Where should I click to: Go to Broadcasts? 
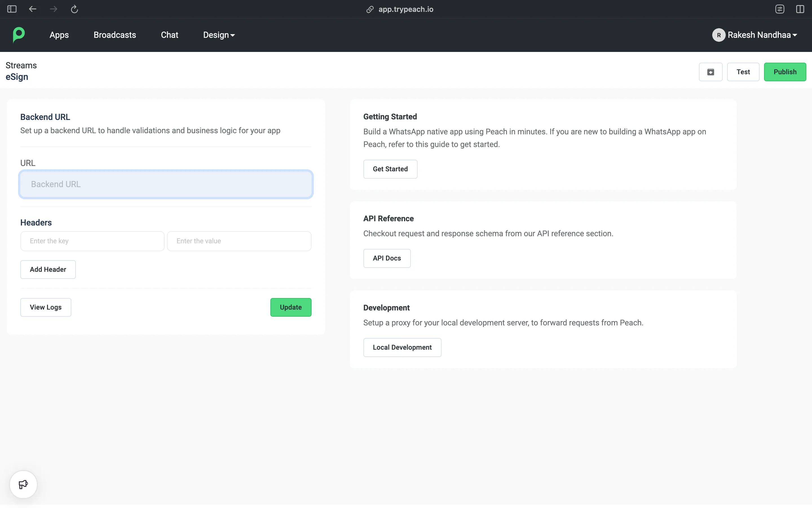click(x=115, y=35)
